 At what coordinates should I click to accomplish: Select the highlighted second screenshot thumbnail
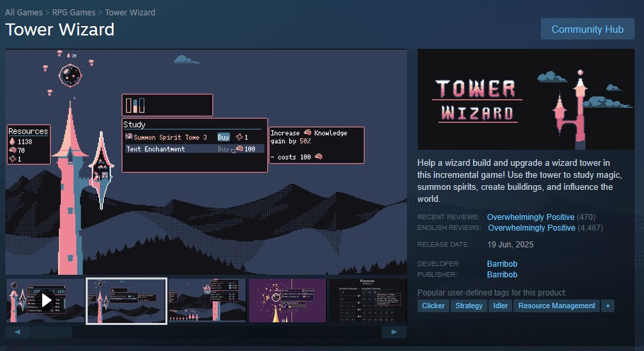(126, 301)
